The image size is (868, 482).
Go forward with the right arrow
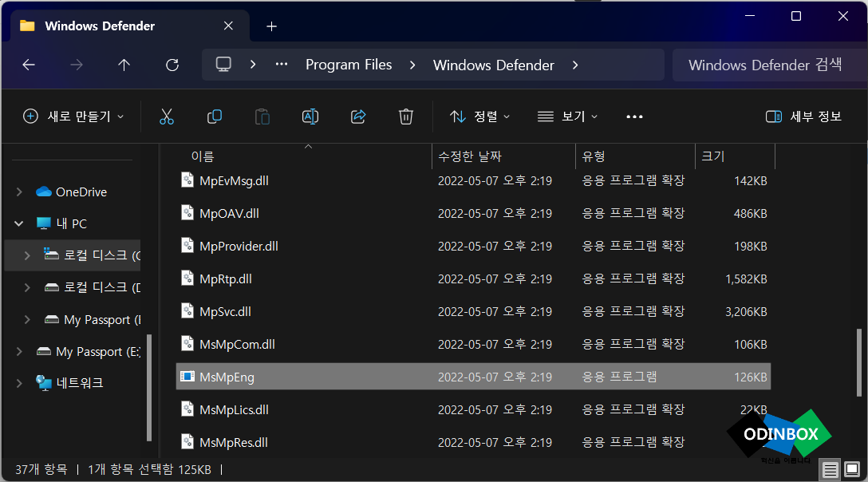[77, 65]
